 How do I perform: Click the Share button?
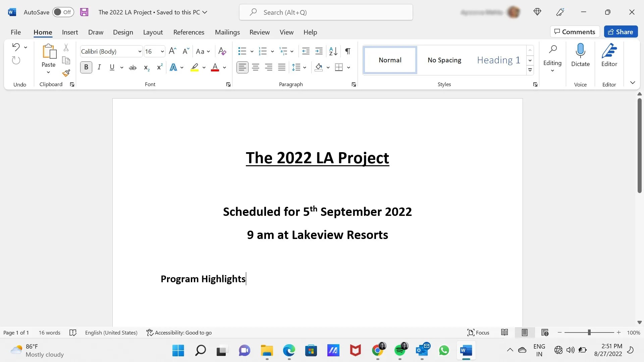pos(621,32)
